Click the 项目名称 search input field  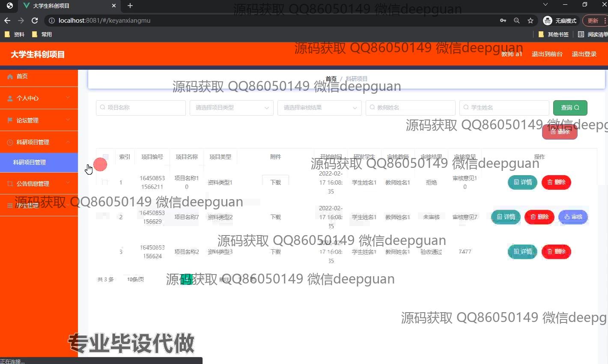[141, 108]
